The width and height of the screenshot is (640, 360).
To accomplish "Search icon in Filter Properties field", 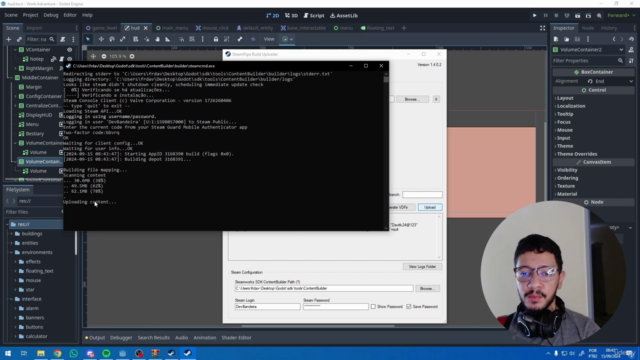I will (620, 60).
